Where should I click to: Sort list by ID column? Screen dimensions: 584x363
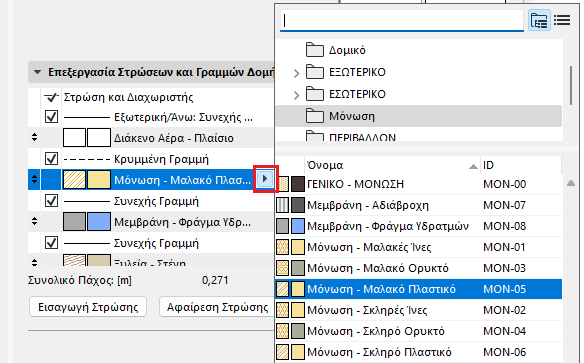[521, 165]
